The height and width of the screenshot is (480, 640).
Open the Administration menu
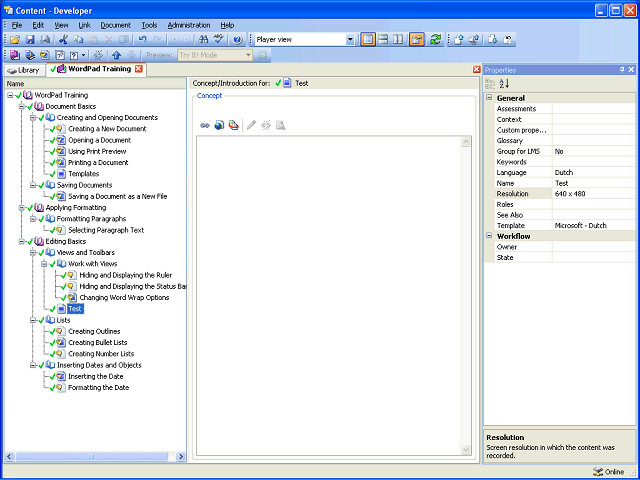click(x=189, y=25)
